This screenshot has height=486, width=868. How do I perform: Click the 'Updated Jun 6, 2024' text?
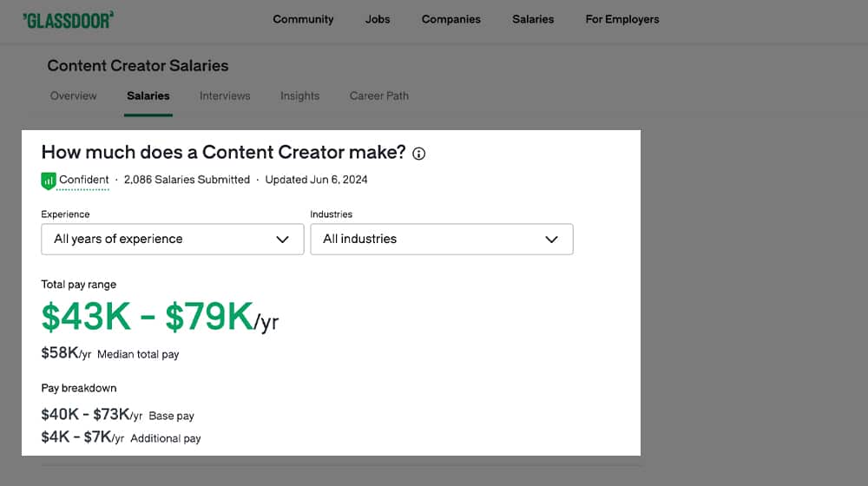pyautogui.click(x=316, y=180)
